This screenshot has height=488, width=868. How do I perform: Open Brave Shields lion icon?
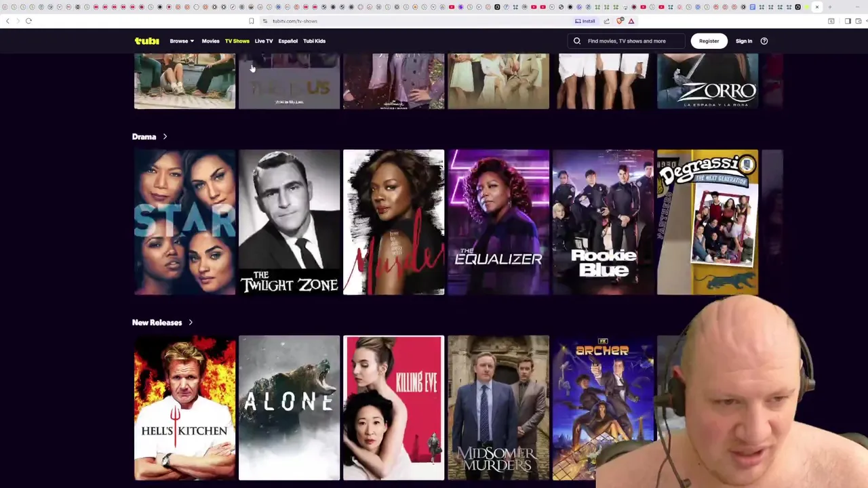(x=620, y=21)
